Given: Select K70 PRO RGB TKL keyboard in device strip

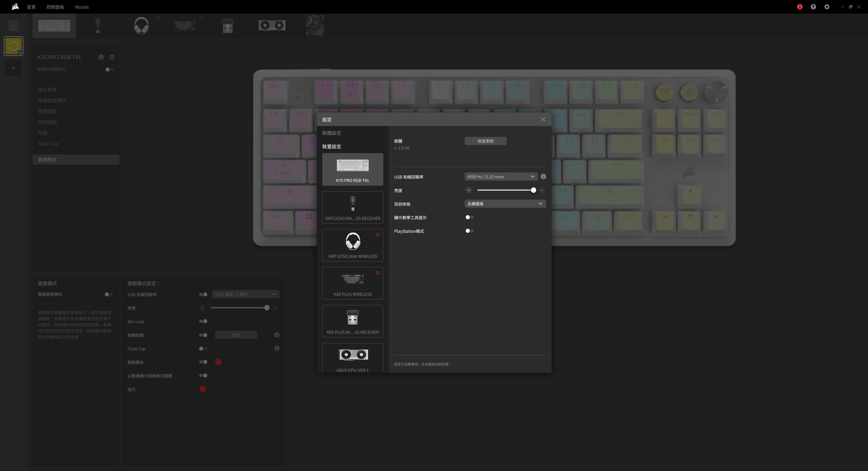Looking at the screenshot, I should [x=54, y=26].
